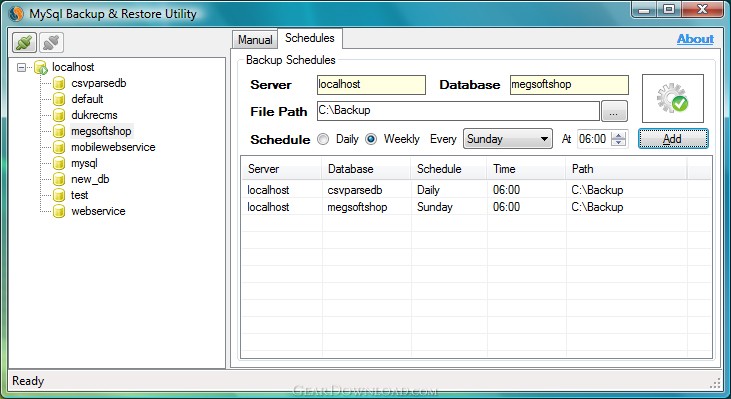
Task: Click the browse (...) file path button
Action: (614, 111)
